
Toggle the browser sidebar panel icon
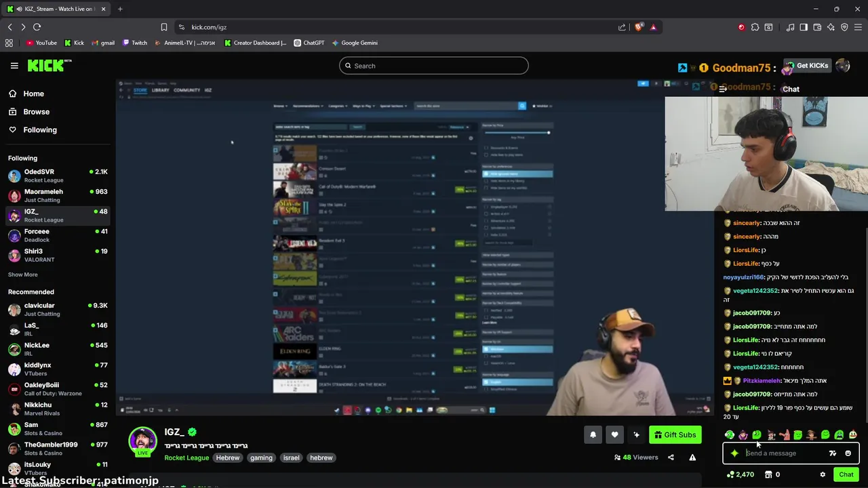(x=804, y=27)
